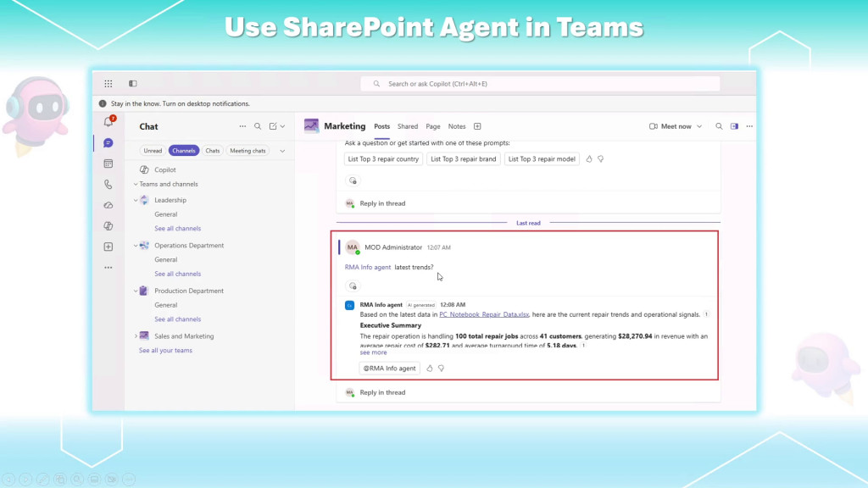Open OneDrive cloud icon in rail
The height and width of the screenshot is (488, 868).
click(108, 205)
